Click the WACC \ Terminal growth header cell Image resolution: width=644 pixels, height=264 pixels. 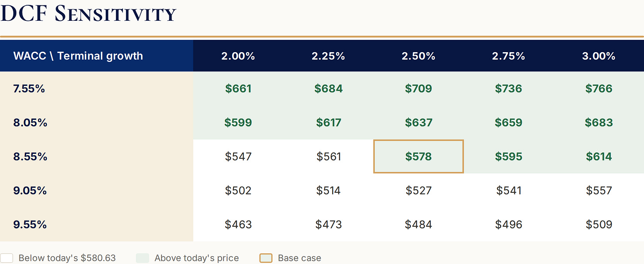click(96, 56)
